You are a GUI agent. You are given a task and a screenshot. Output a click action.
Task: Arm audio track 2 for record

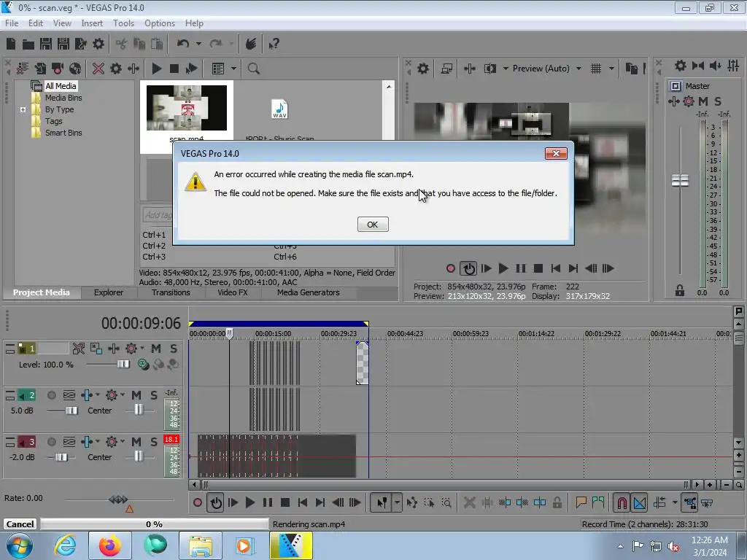[52, 395]
